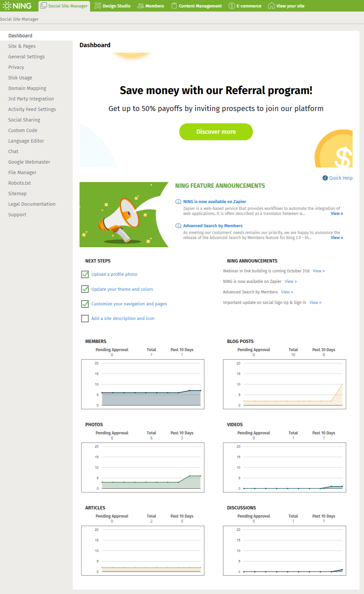The height and width of the screenshot is (594, 364).
Task: Click the Photos statistics chart
Action: [143, 468]
